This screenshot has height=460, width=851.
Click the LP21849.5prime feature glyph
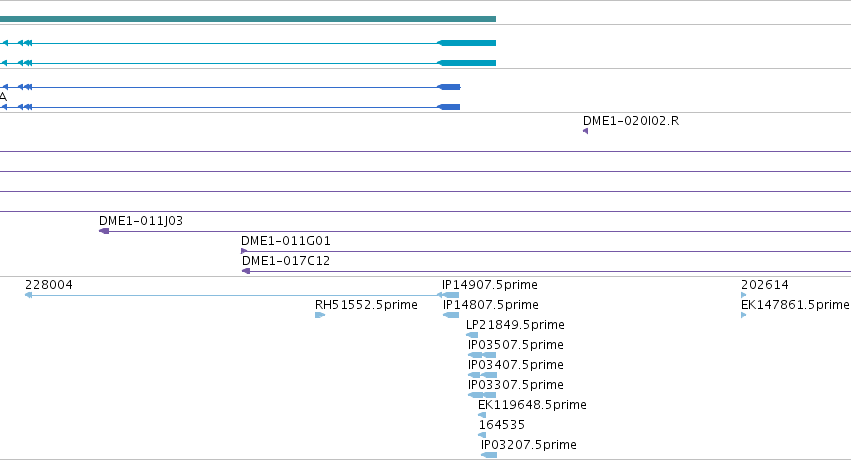click(x=472, y=335)
